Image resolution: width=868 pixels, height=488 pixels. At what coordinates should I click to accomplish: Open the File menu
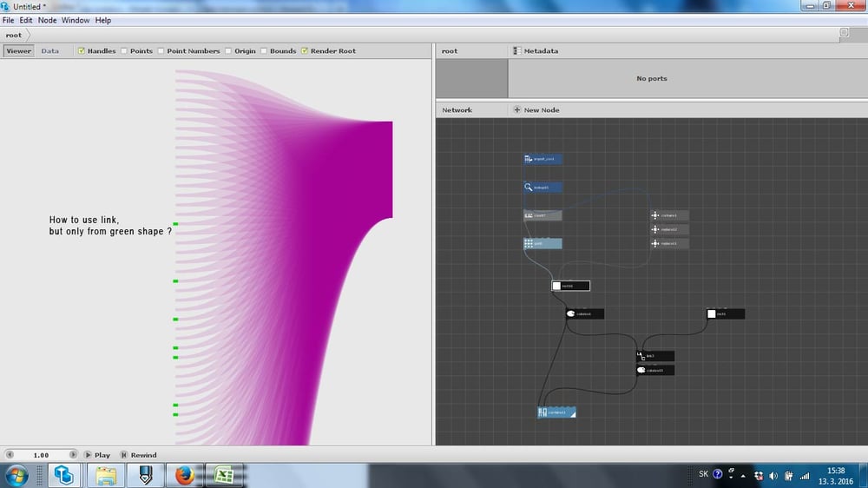pyautogui.click(x=9, y=20)
